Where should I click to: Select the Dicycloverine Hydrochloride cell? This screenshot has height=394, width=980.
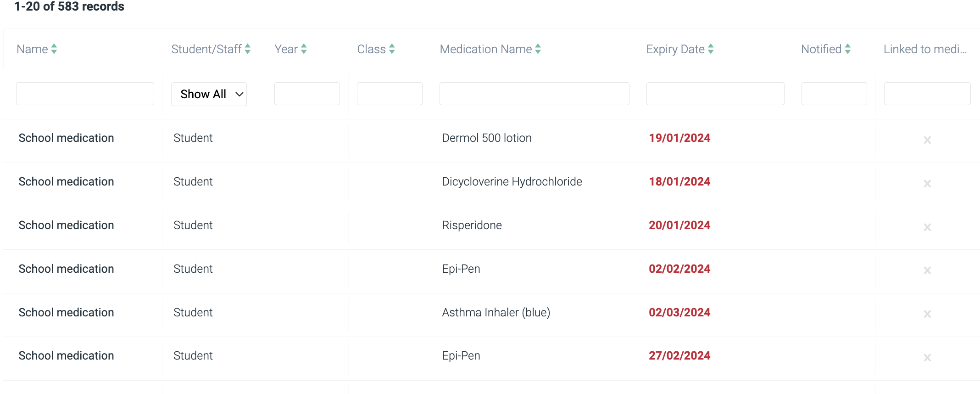coord(512,182)
